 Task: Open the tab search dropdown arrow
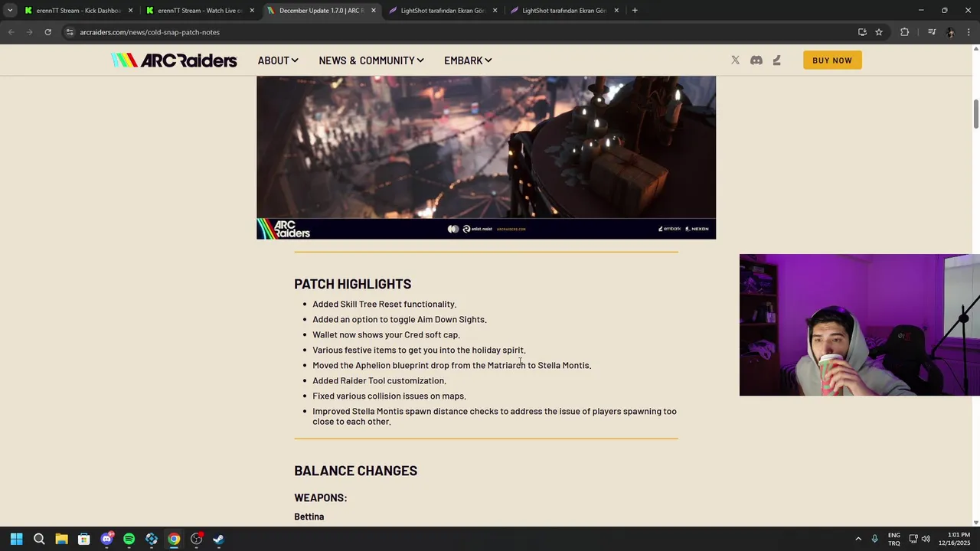point(10,11)
